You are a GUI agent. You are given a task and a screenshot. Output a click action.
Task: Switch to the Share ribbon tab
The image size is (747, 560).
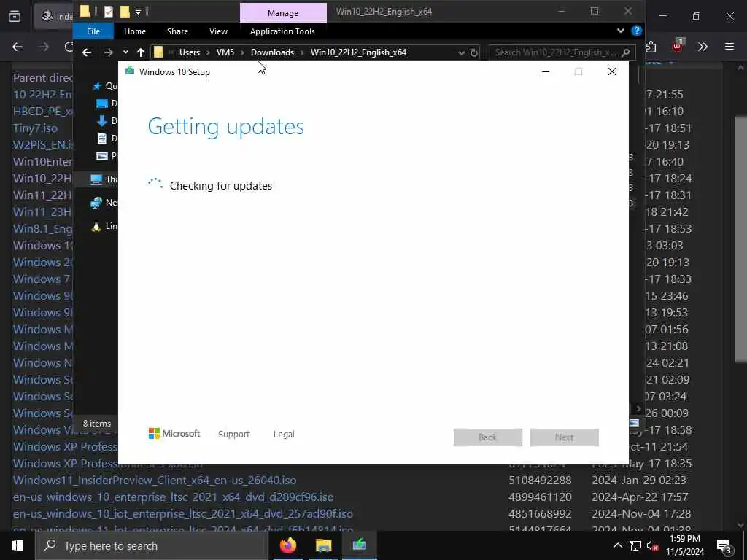178,31
